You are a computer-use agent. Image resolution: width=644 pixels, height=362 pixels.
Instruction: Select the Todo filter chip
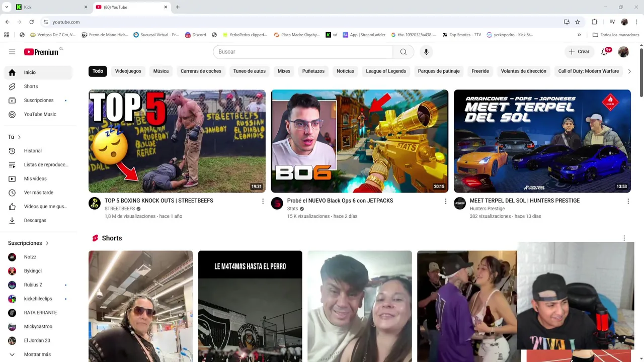98,71
